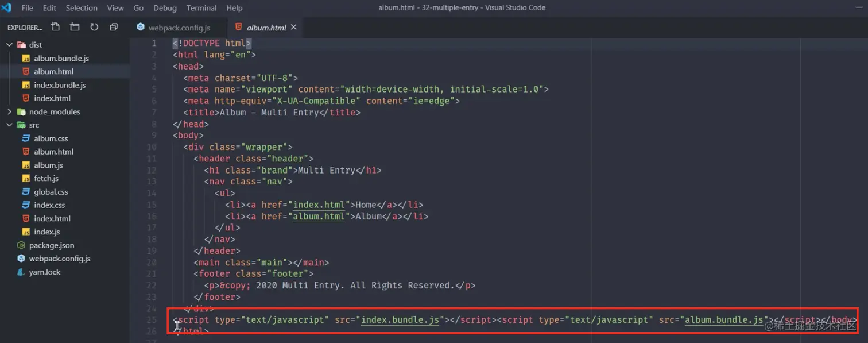Click the HTML5 icon on the album.html tab
868x343 pixels.
pos(239,27)
